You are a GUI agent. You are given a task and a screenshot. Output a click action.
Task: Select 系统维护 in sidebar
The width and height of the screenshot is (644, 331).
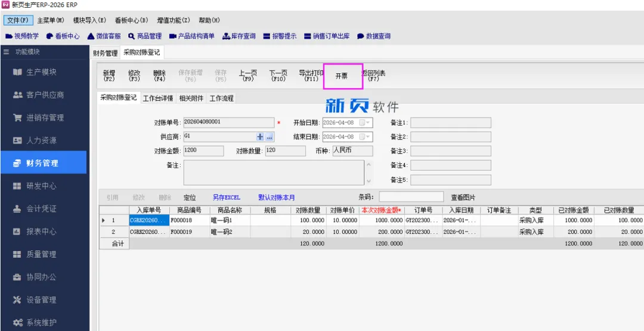click(43, 323)
